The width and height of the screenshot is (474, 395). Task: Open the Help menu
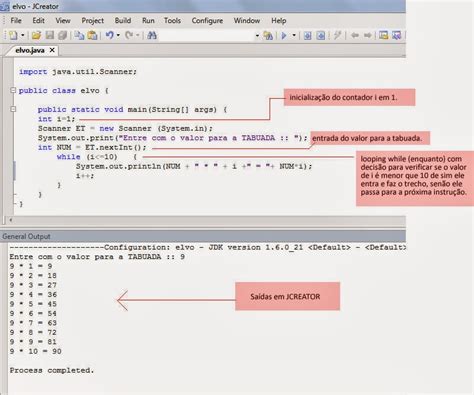[279, 20]
